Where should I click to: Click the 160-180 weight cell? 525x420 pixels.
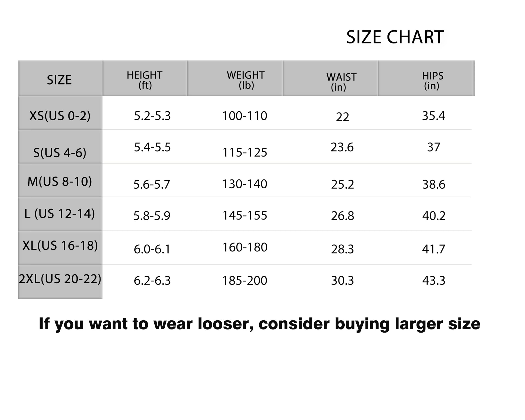click(245, 247)
